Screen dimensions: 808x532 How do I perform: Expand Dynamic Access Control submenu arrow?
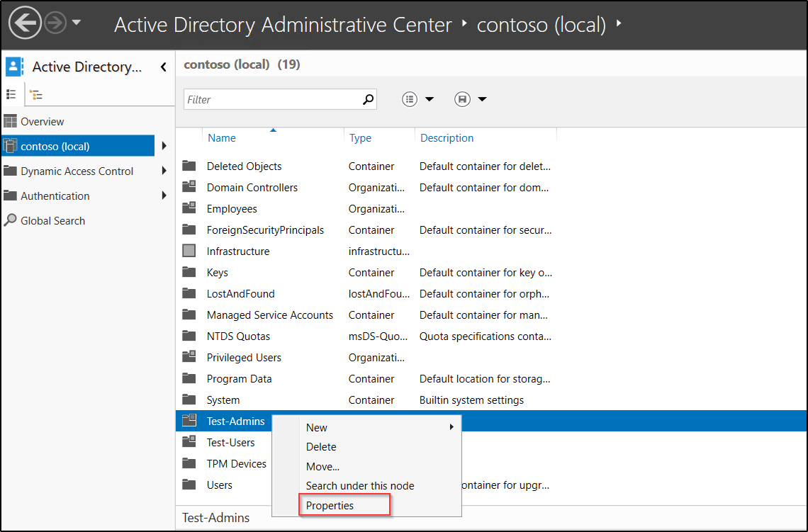click(x=164, y=171)
